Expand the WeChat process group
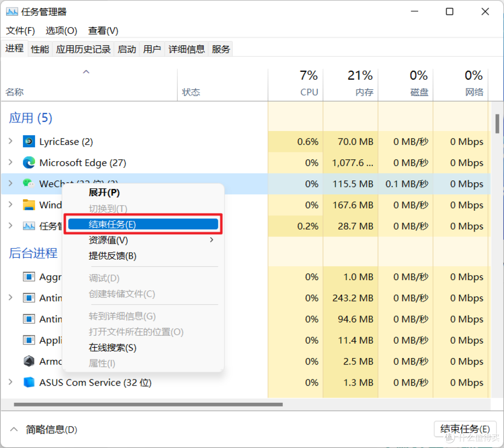The height and width of the screenshot is (448, 504). (11, 183)
